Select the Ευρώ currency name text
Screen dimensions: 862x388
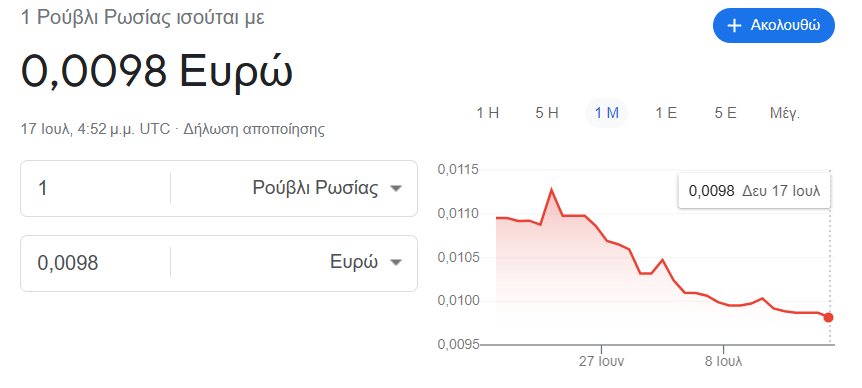click(354, 262)
